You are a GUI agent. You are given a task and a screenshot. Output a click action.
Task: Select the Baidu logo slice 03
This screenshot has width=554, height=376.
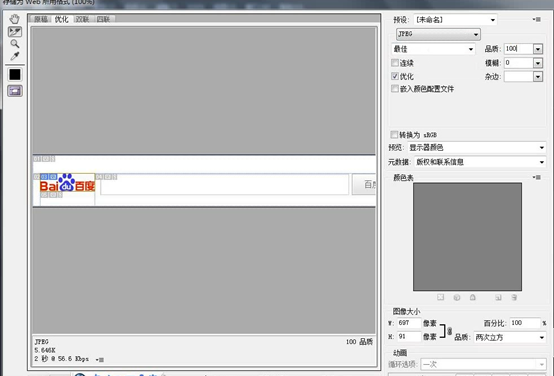coord(67,183)
